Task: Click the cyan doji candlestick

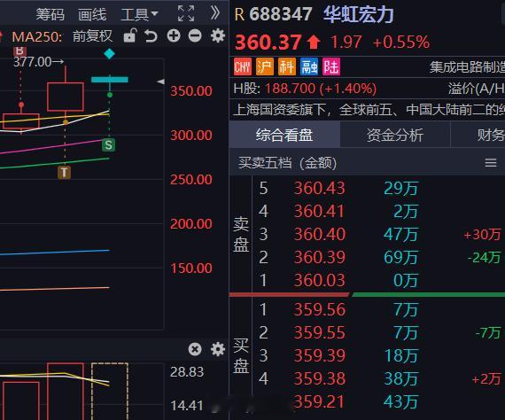Action: [110, 80]
